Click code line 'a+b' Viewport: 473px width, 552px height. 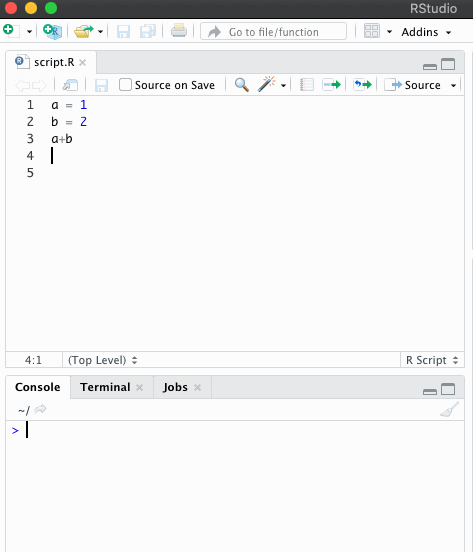(62, 139)
